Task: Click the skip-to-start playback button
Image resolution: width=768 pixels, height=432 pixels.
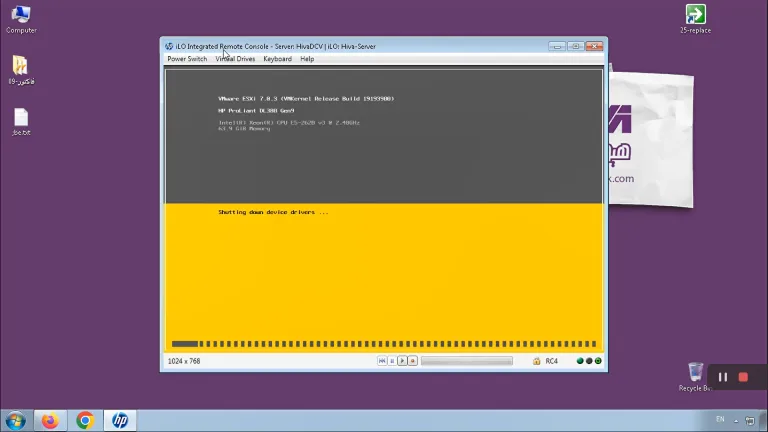Action: (382, 361)
